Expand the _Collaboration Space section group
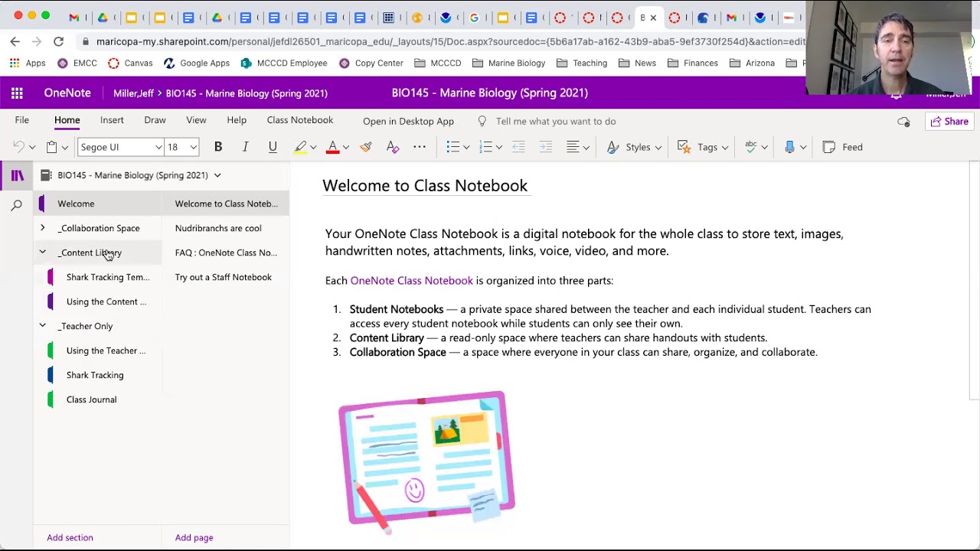This screenshot has width=980, height=551. [x=42, y=228]
